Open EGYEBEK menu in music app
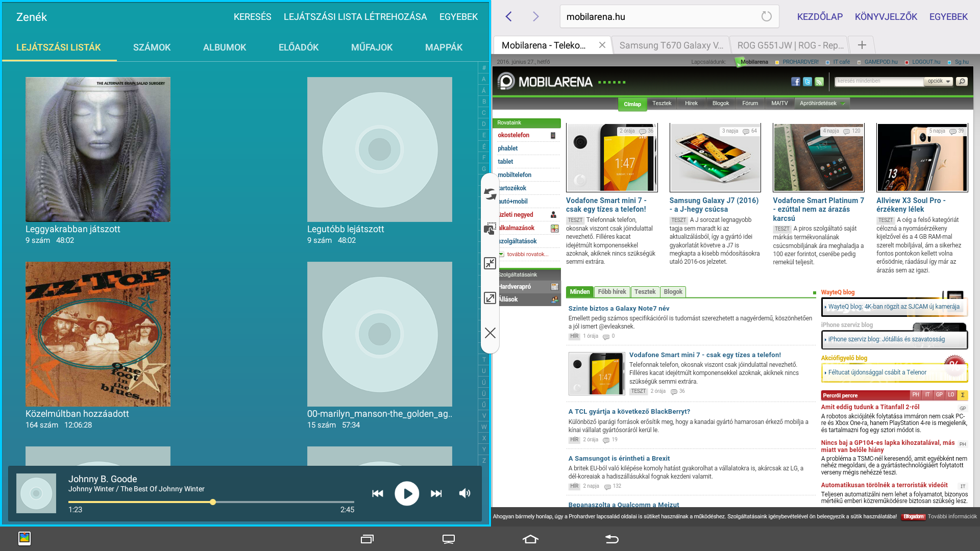Image resolution: width=980 pixels, height=551 pixels. pyautogui.click(x=458, y=17)
